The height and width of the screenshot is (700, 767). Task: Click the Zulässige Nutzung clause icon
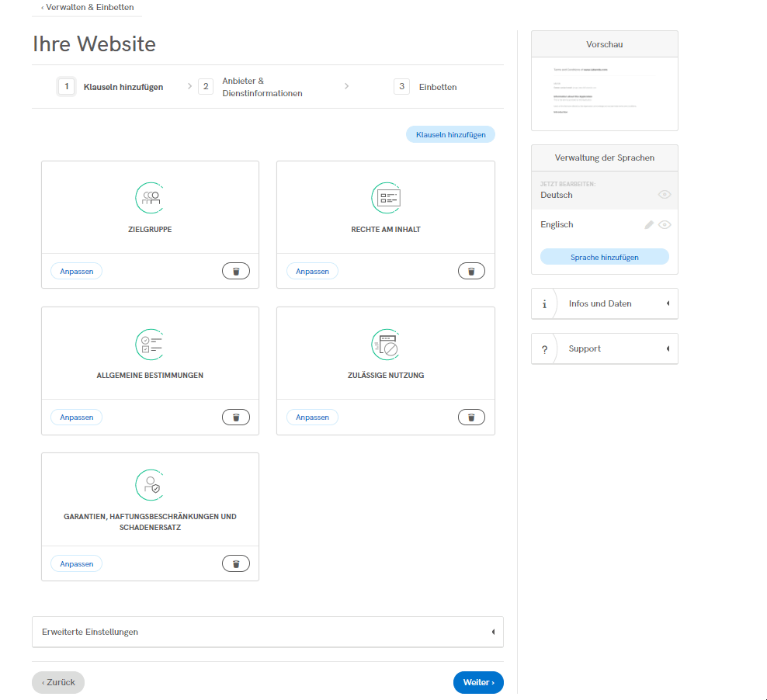(386, 344)
